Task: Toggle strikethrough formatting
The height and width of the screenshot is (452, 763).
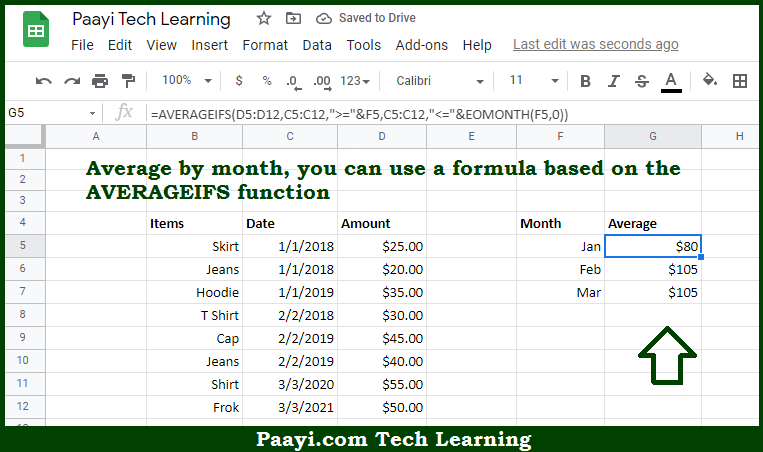Action: [642, 81]
